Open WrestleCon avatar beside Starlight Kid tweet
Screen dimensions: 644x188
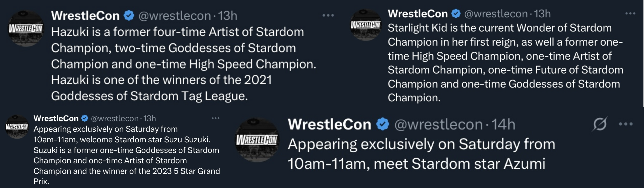366,25
